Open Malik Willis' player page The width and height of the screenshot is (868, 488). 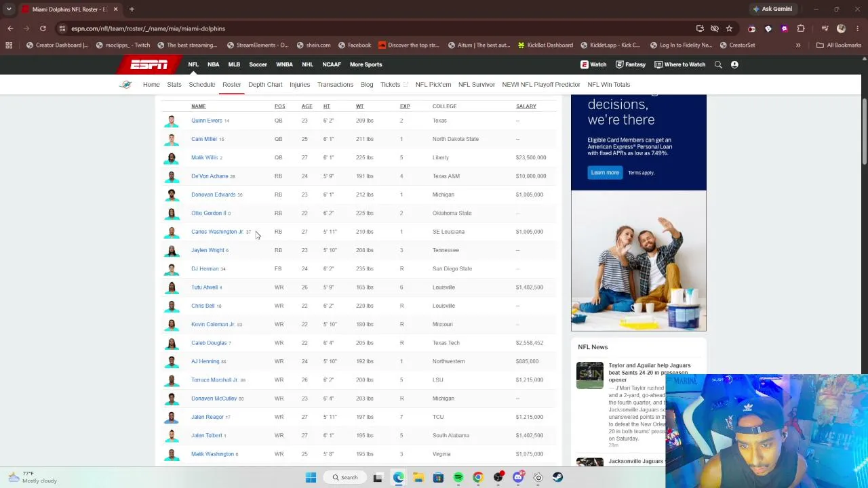pyautogui.click(x=204, y=158)
